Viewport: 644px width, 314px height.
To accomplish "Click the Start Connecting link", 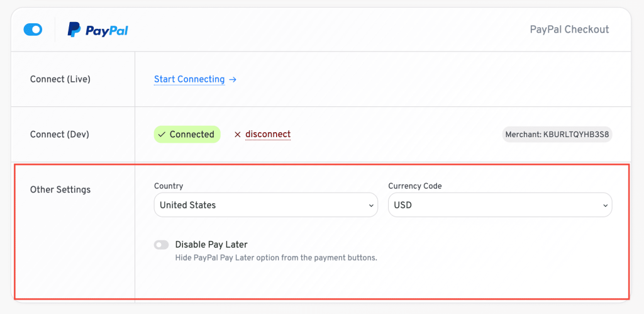I will 189,79.
